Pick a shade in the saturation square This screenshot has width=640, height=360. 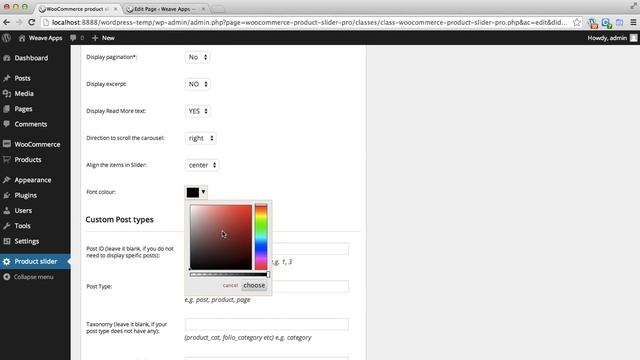tap(221, 237)
